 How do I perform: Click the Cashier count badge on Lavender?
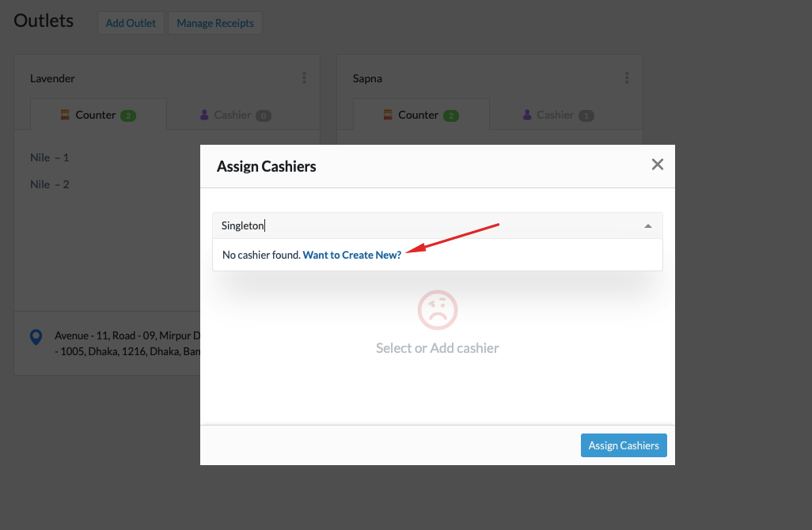[x=264, y=115]
